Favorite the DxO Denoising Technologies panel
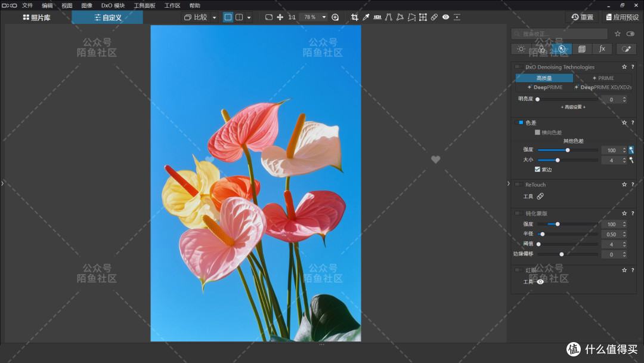The height and width of the screenshot is (363, 644). pyautogui.click(x=624, y=67)
